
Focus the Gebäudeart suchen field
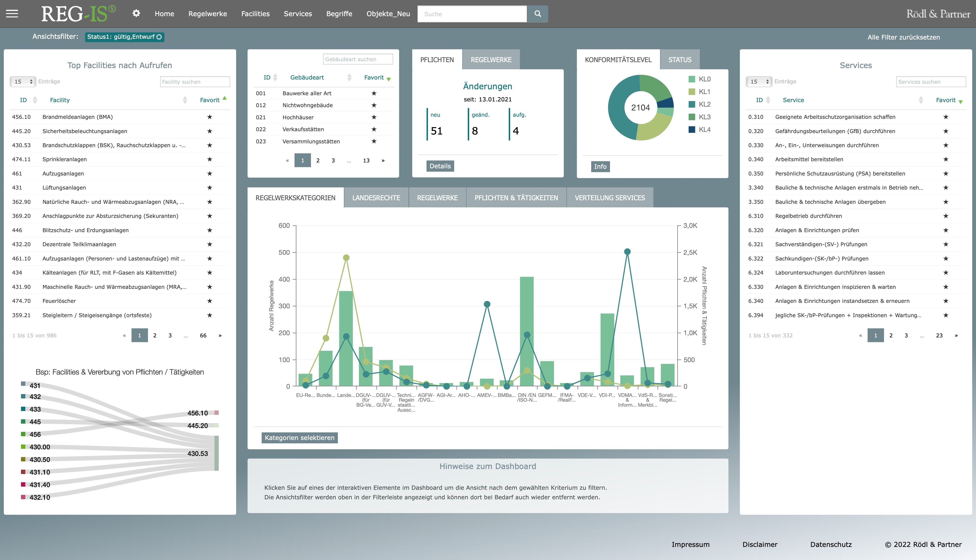pyautogui.click(x=358, y=59)
